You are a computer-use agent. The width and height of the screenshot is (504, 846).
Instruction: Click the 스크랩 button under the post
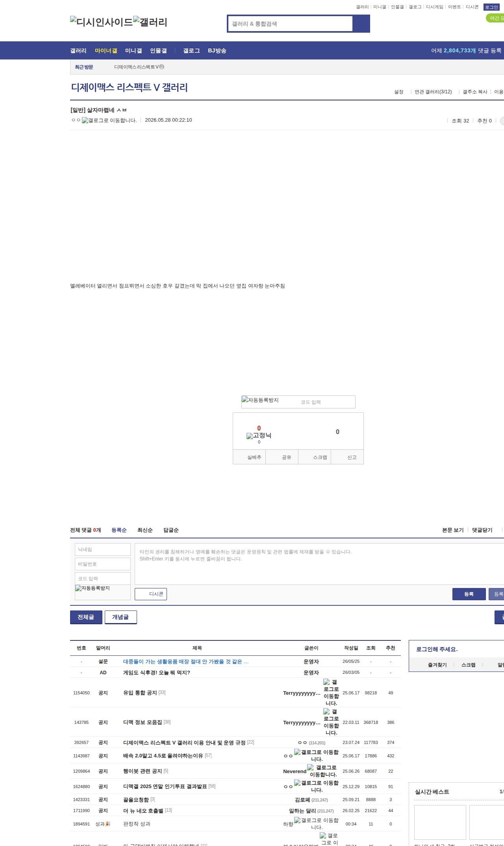coord(315,457)
